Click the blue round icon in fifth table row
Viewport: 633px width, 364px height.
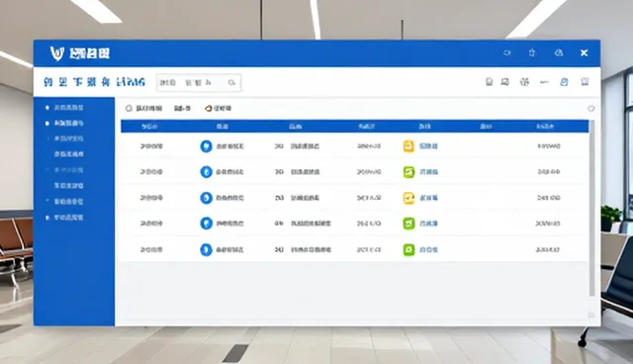click(x=207, y=250)
